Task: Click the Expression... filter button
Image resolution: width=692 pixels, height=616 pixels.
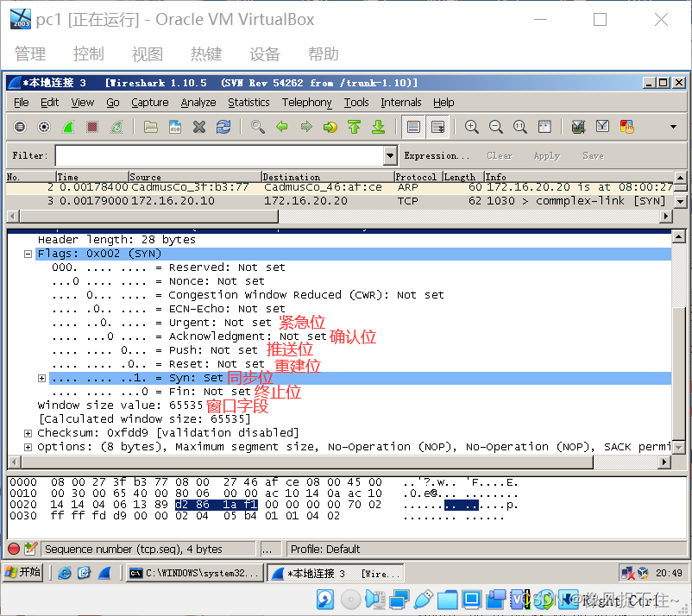Action: [x=437, y=156]
